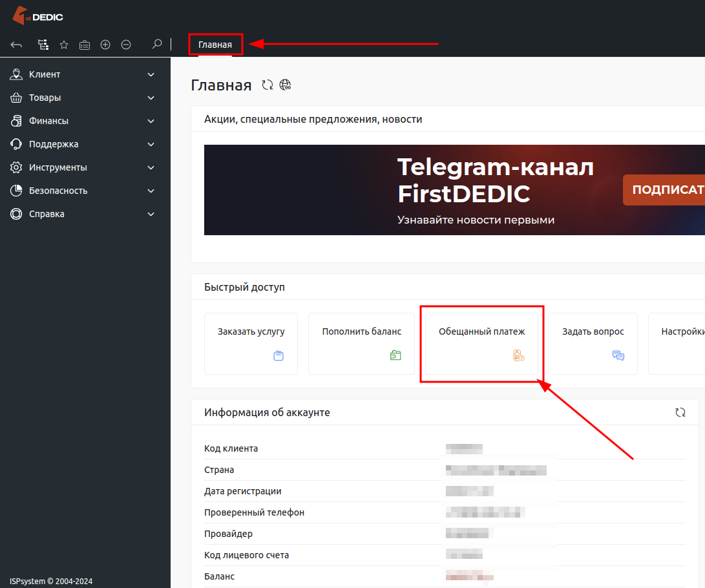Click the Товары basket icon in sidebar

(x=16, y=98)
